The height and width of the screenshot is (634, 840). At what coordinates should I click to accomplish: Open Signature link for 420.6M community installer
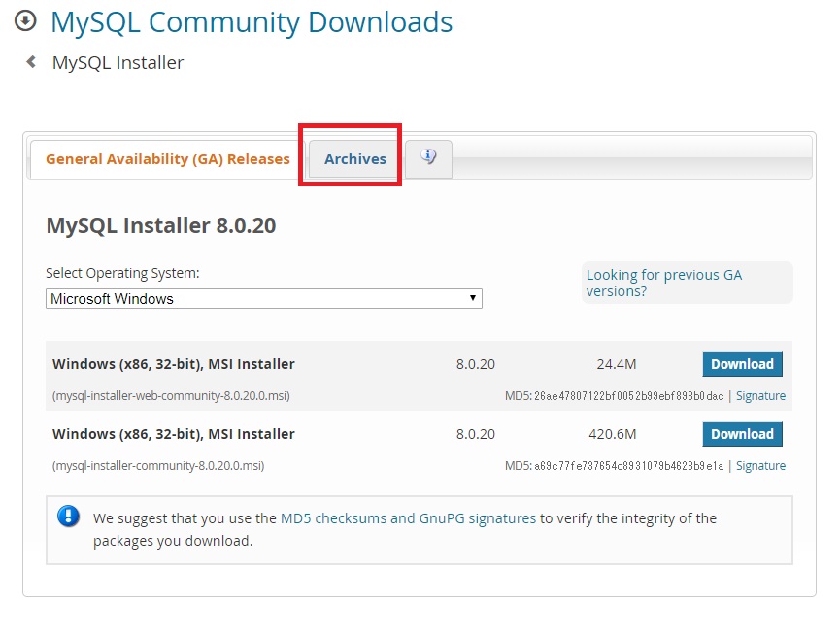coord(760,466)
